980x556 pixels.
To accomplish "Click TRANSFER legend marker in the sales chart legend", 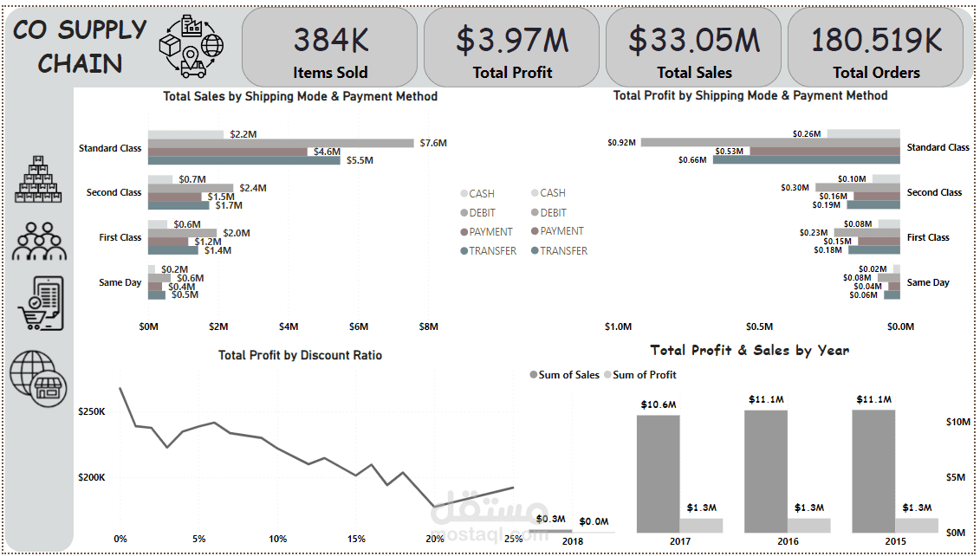I will 464,251.
